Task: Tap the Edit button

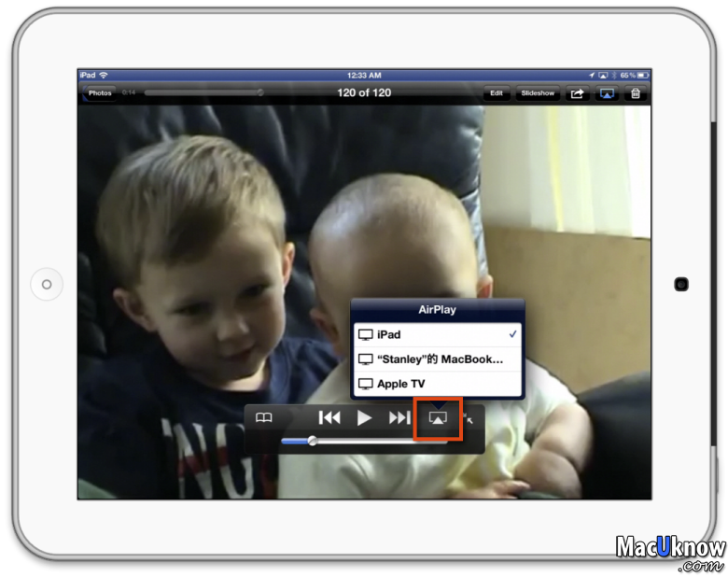Action: [497, 93]
